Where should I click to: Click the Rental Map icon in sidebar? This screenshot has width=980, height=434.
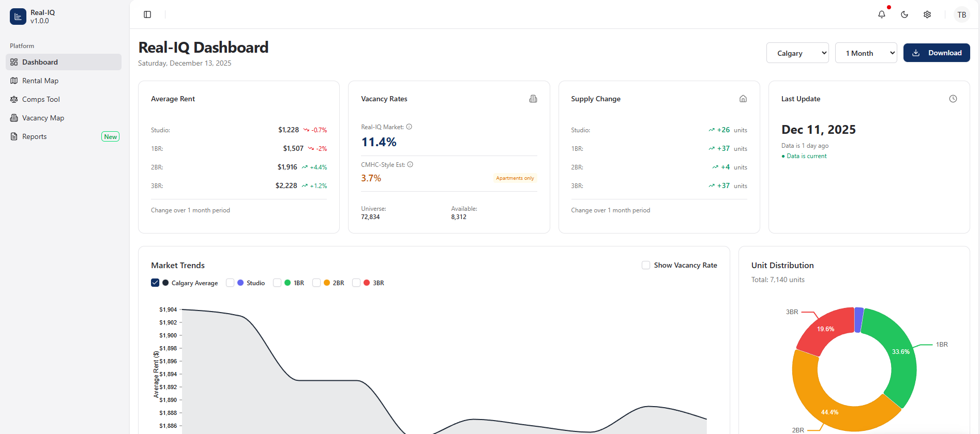point(14,81)
